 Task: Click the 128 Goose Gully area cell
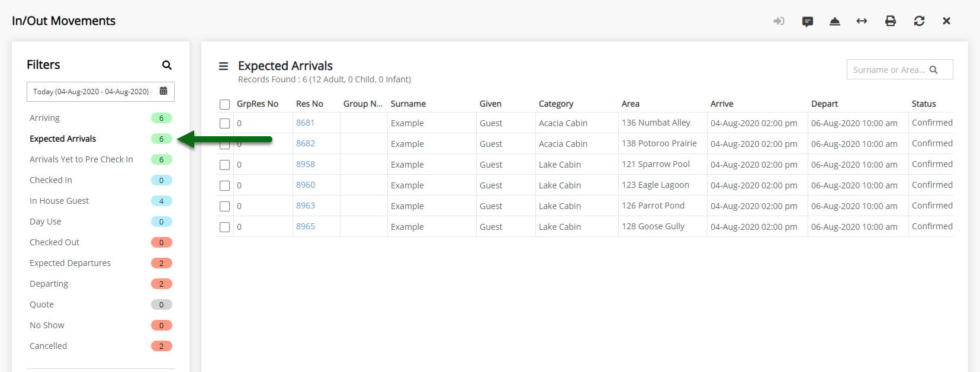653,226
